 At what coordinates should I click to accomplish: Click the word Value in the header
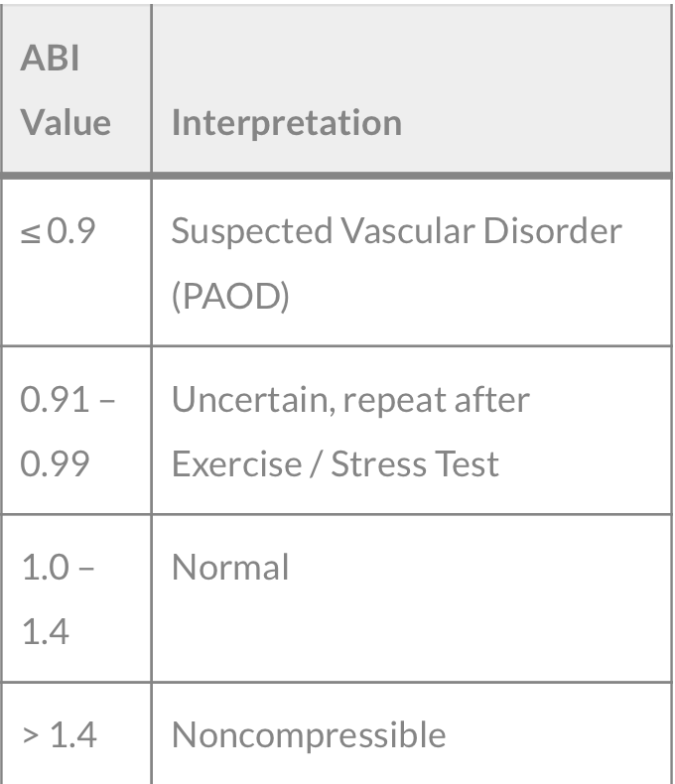click(66, 122)
